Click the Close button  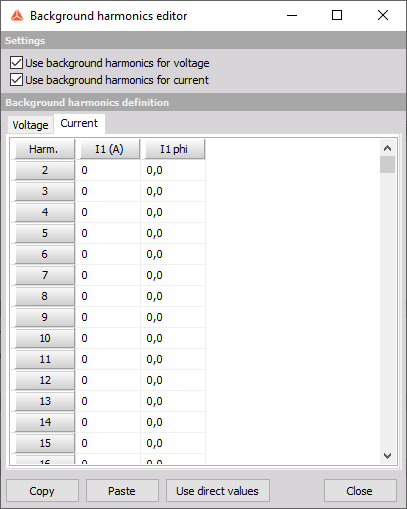360,490
